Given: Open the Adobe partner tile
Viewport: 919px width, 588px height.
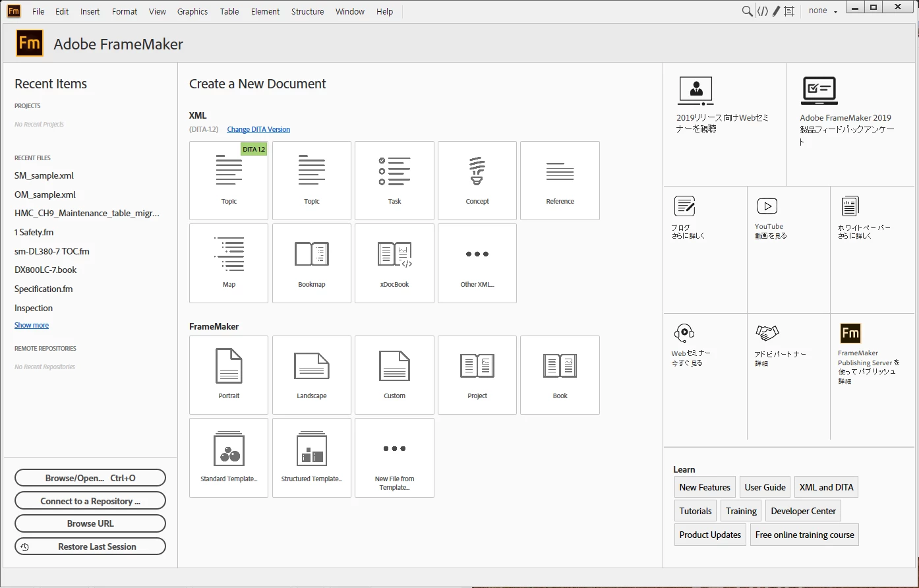Looking at the screenshot, I should tap(788, 376).
